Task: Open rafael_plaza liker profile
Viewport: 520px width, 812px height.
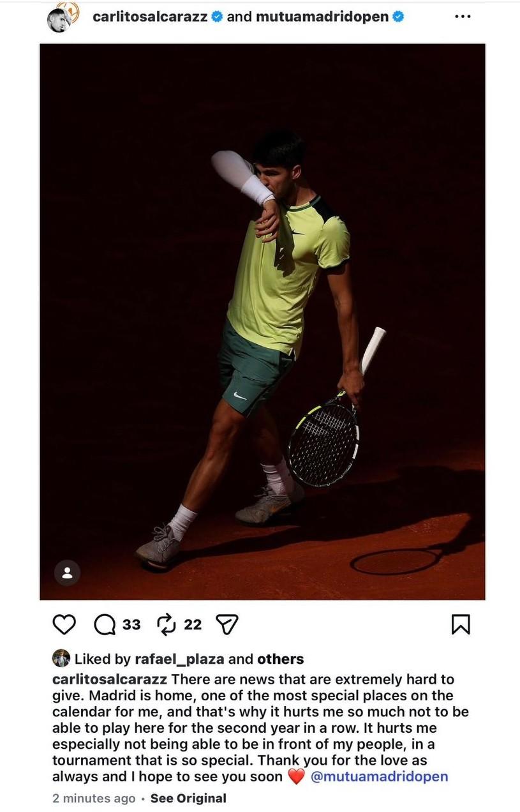Action: pos(179,659)
